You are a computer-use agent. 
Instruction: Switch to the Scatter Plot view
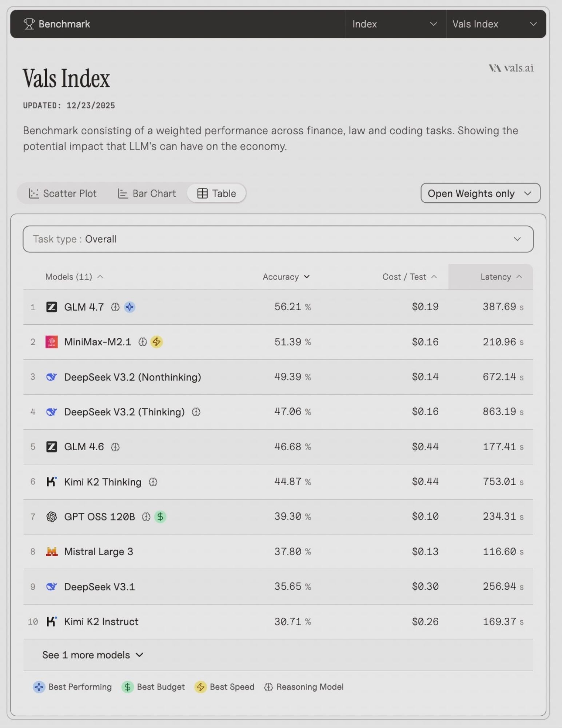[x=63, y=193]
